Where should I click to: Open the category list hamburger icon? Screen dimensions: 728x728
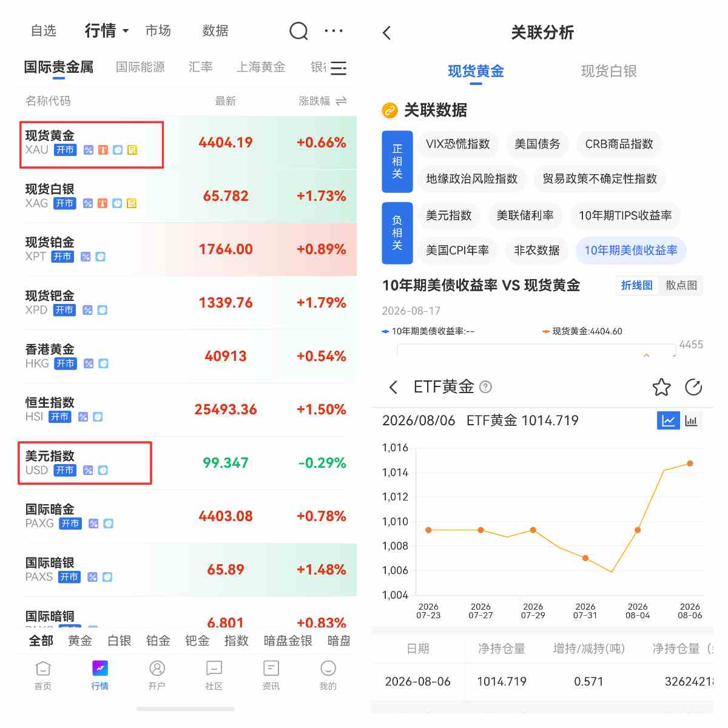(x=339, y=68)
